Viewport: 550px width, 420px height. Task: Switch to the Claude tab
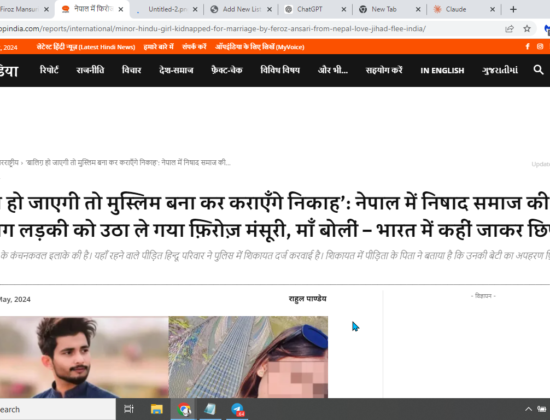coord(456,9)
